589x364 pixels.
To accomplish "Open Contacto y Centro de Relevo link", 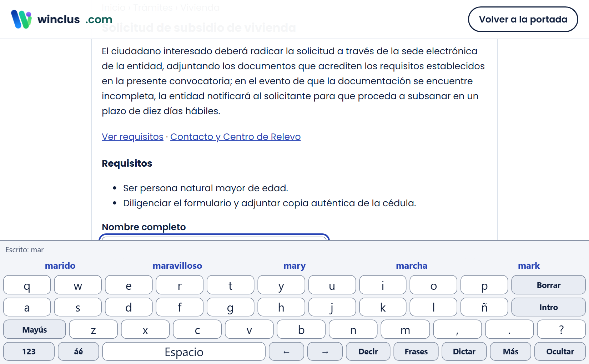I will [x=235, y=137].
